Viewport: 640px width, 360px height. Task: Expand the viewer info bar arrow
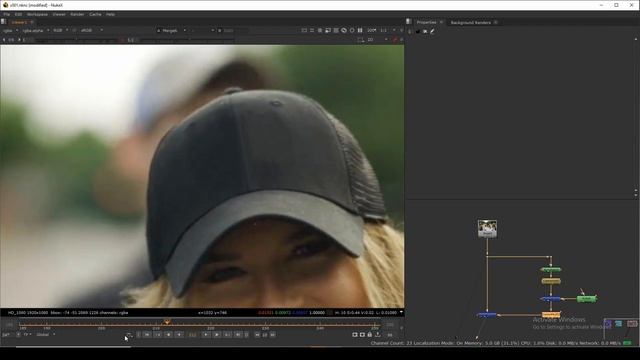(401, 312)
